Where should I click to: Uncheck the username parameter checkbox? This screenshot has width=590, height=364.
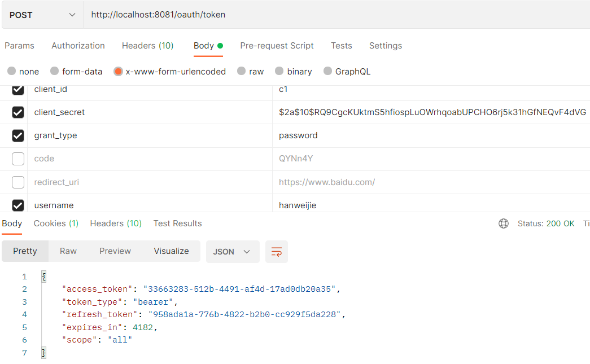coord(18,205)
